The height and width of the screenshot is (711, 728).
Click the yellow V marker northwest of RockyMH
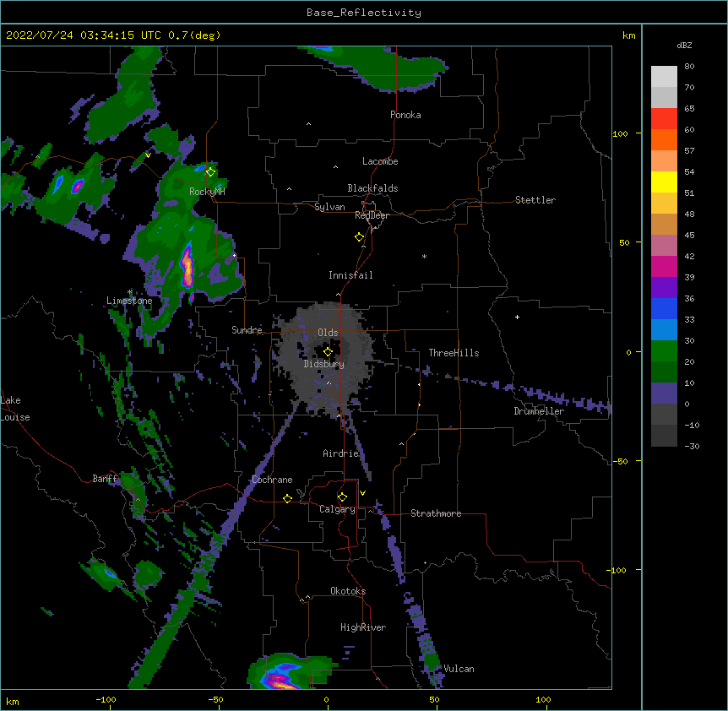pyautogui.click(x=148, y=155)
